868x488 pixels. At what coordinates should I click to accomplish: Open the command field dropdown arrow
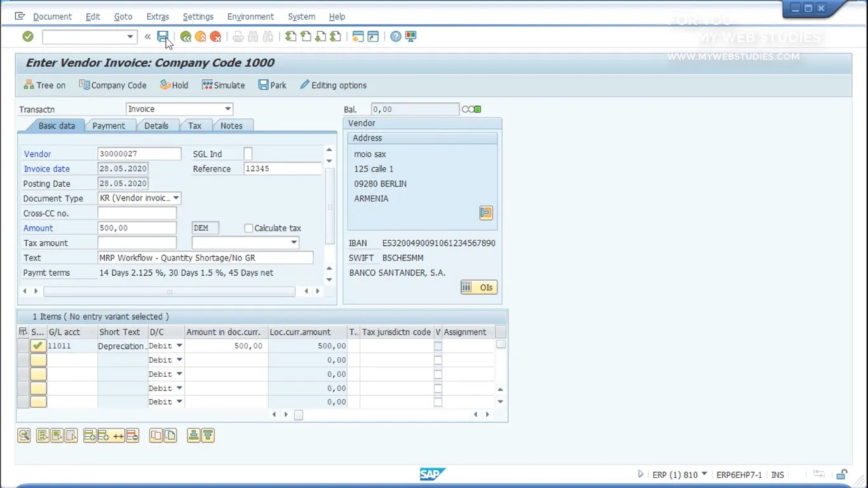130,37
